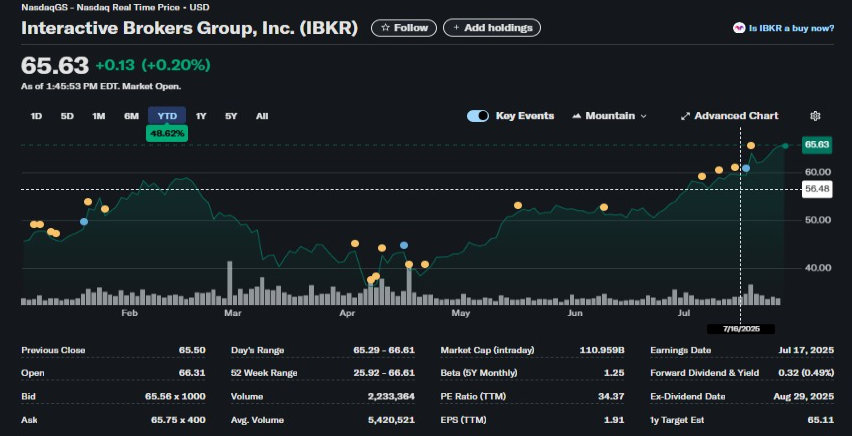Switch chart range to 1Y
The image size is (852, 436).
click(201, 116)
